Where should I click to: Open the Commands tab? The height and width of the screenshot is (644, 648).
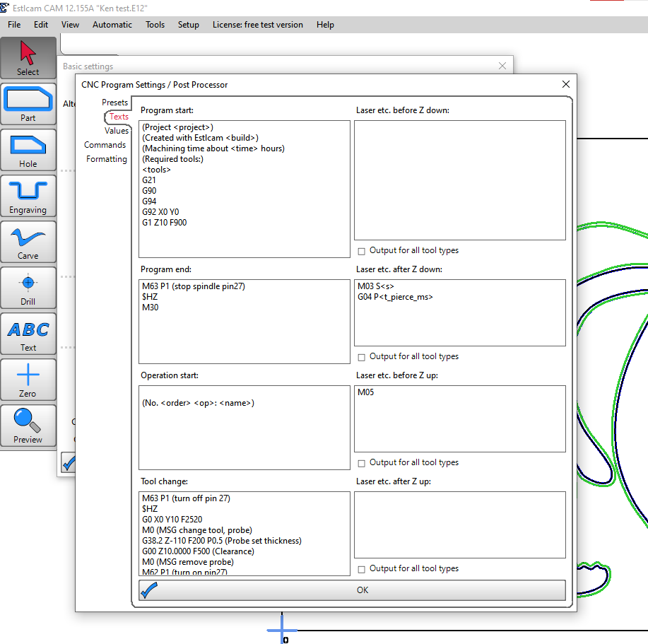[x=105, y=145]
